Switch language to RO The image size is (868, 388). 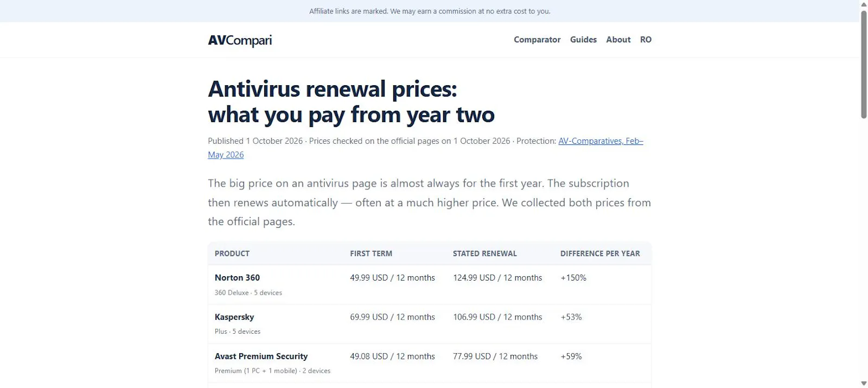pyautogui.click(x=646, y=40)
